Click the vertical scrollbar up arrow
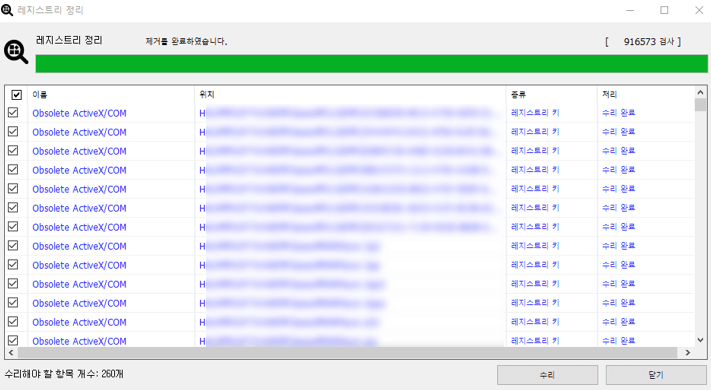The height and width of the screenshot is (390, 711). 700,92
